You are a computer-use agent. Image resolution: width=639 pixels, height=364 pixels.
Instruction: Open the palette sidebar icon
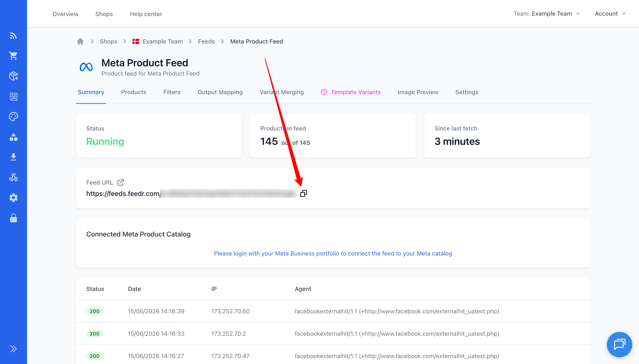coord(13,117)
